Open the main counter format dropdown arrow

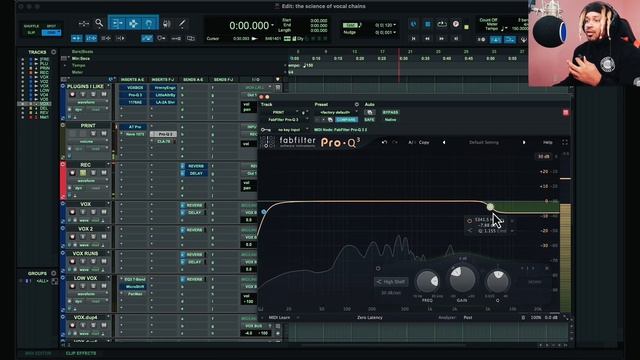273,25
